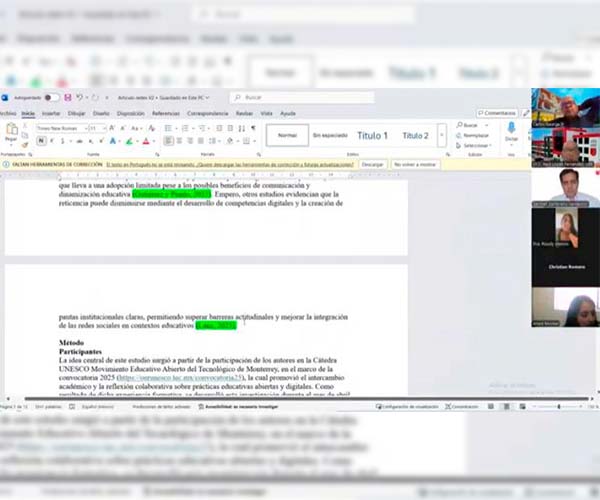Toggle Underline S formatting
Image resolution: width=600 pixels, height=500 pixels.
click(63, 141)
